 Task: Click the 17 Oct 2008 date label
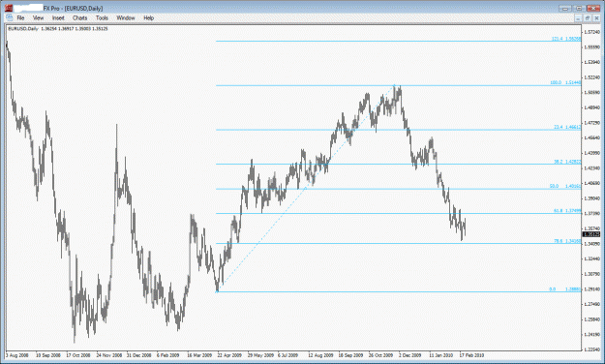78,355
